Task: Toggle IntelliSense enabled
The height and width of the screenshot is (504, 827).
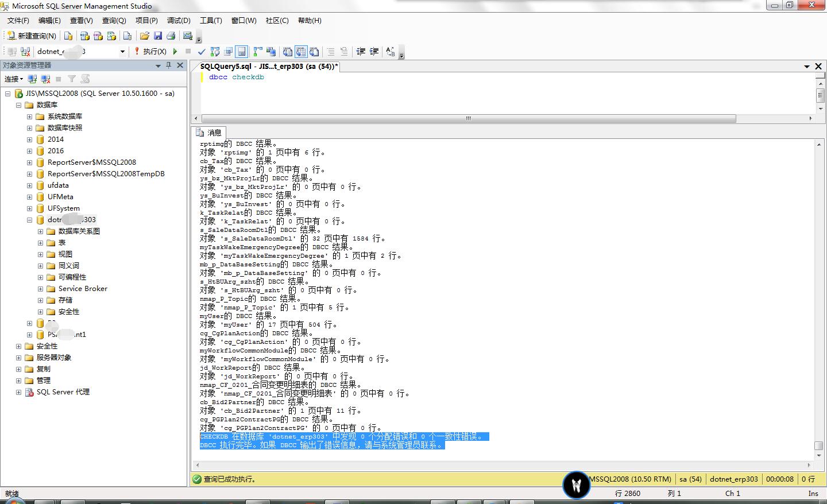Action: tap(242, 51)
